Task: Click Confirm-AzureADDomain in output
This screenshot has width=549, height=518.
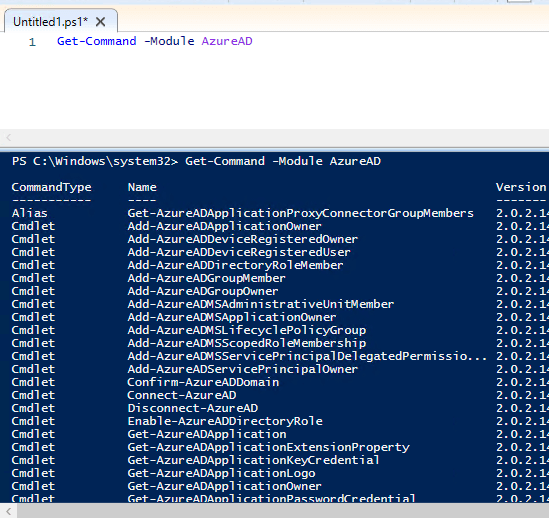Action: [x=203, y=382]
